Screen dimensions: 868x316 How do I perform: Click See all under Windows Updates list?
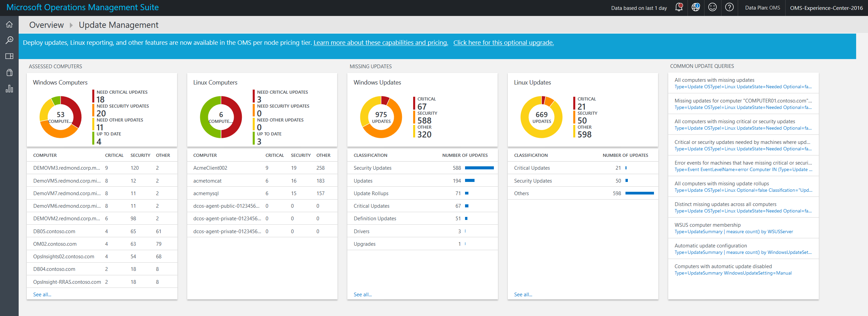pos(363,294)
